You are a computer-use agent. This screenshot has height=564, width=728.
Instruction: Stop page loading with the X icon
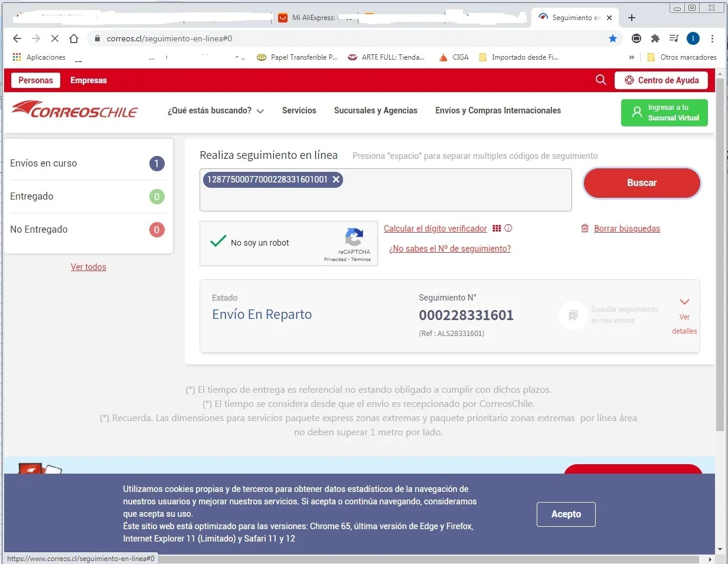pos(54,38)
